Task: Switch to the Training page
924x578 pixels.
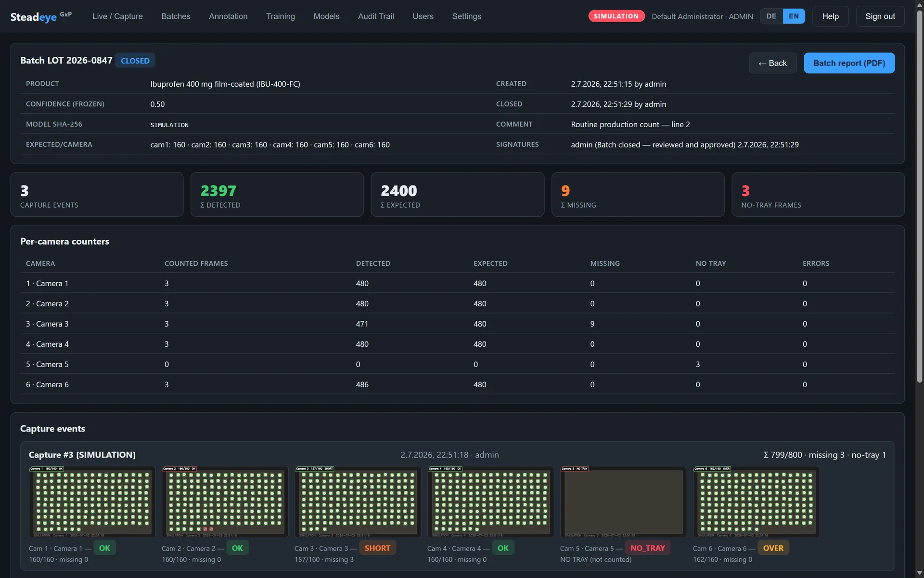Action: pos(281,16)
